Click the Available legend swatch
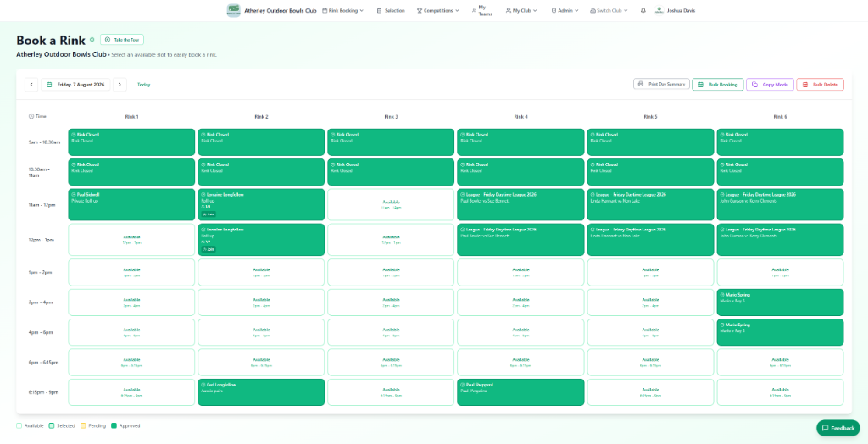868x444 pixels. click(x=19, y=425)
